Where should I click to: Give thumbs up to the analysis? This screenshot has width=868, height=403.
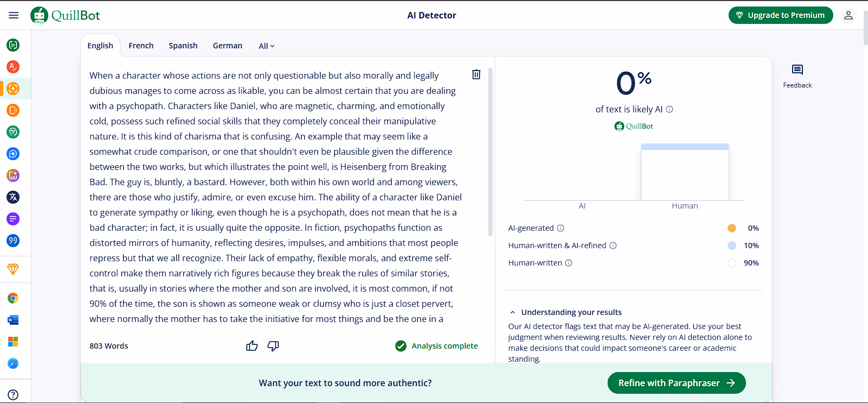coord(252,346)
